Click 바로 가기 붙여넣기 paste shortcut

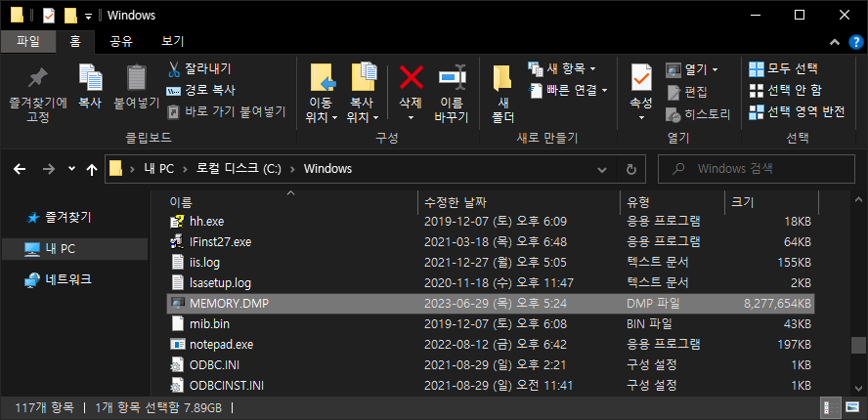click(226, 111)
